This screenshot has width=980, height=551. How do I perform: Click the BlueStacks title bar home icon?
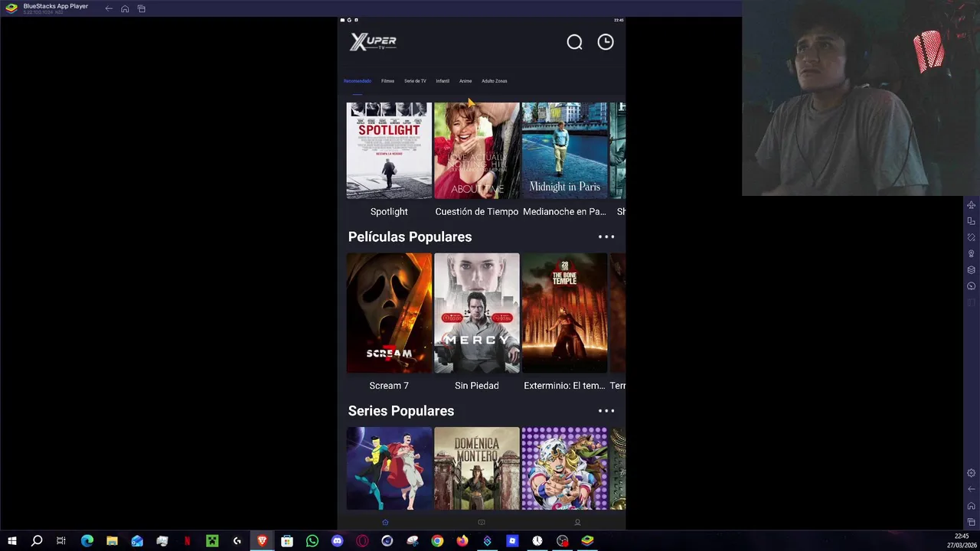[125, 8]
